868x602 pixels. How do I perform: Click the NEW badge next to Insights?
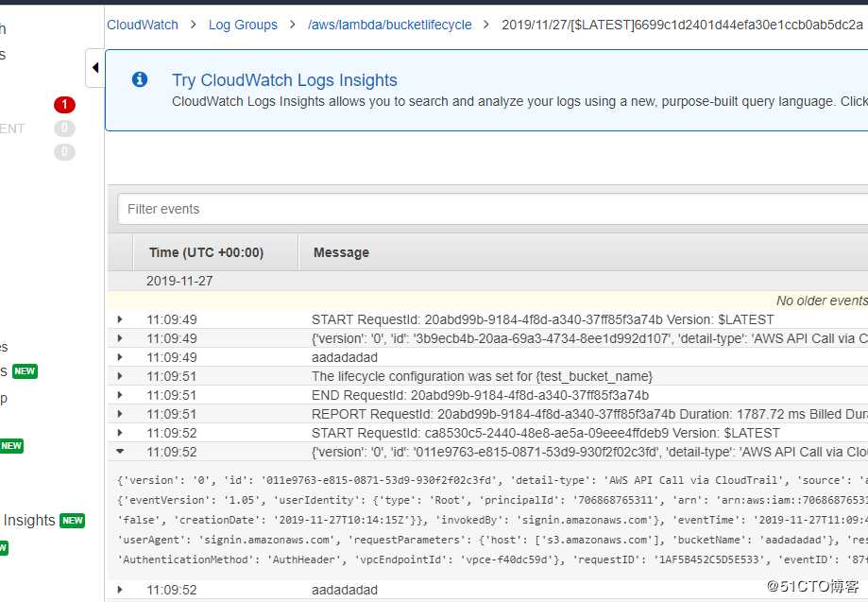73,521
